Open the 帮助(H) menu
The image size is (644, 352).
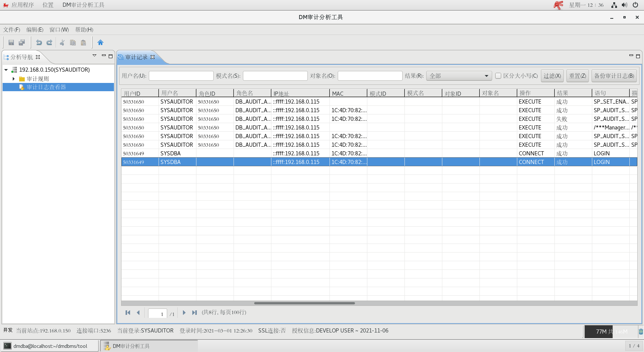84,30
